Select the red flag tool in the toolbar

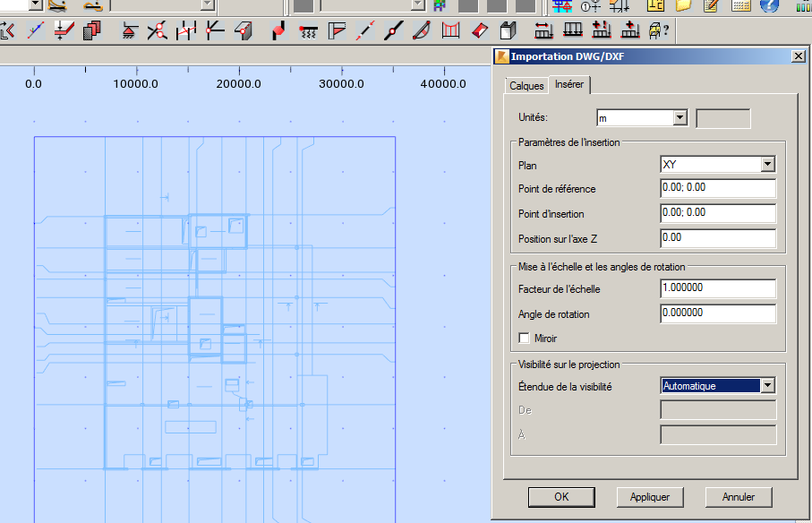click(x=338, y=30)
